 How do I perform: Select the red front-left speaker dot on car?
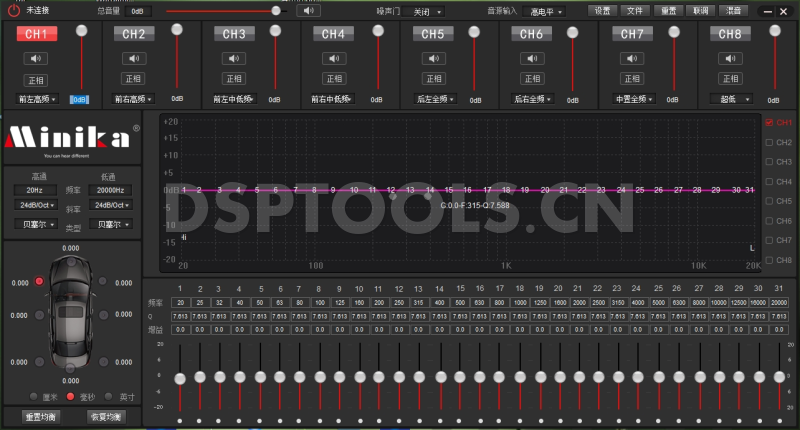39,281
